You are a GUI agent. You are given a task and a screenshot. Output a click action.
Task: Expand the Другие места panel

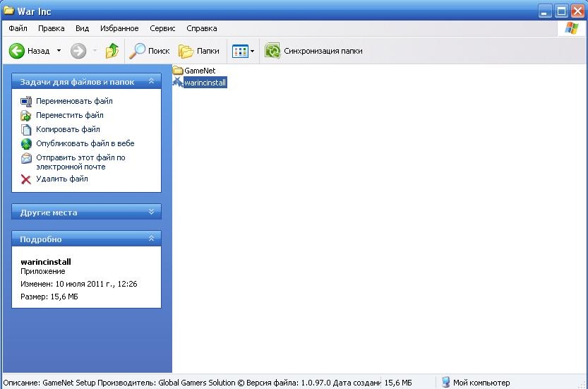pyautogui.click(x=151, y=212)
